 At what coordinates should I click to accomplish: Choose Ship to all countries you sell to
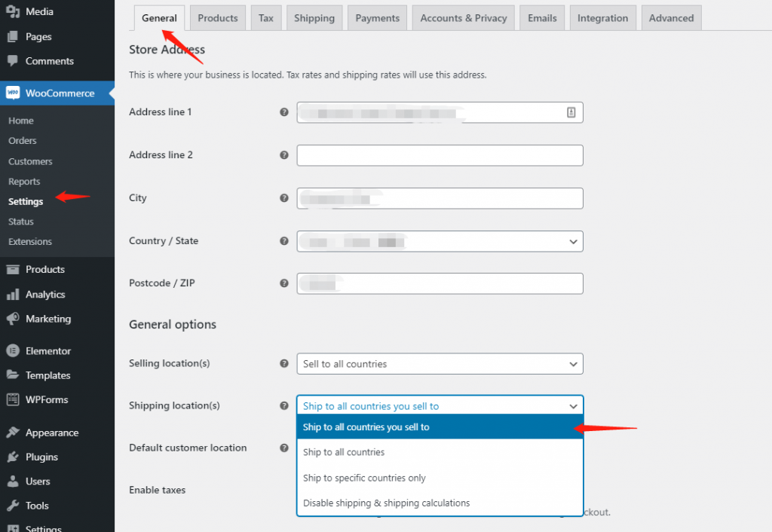pyautogui.click(x=440, y=427)
